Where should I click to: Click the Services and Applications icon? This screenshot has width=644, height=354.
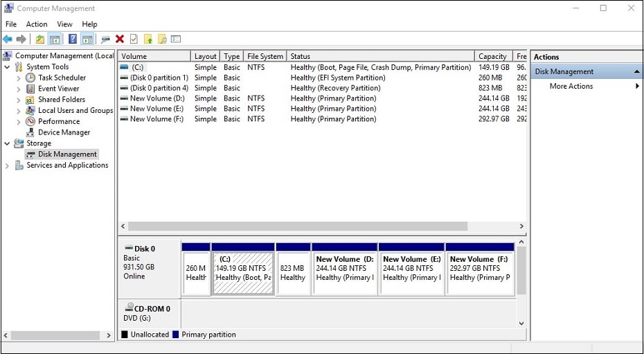19,165
